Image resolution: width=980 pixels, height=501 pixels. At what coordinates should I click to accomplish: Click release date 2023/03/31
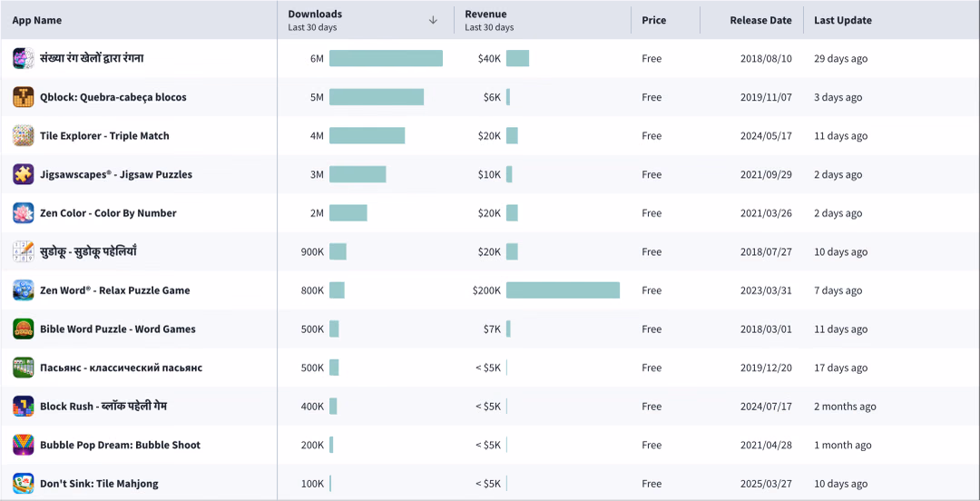point(766,290)
